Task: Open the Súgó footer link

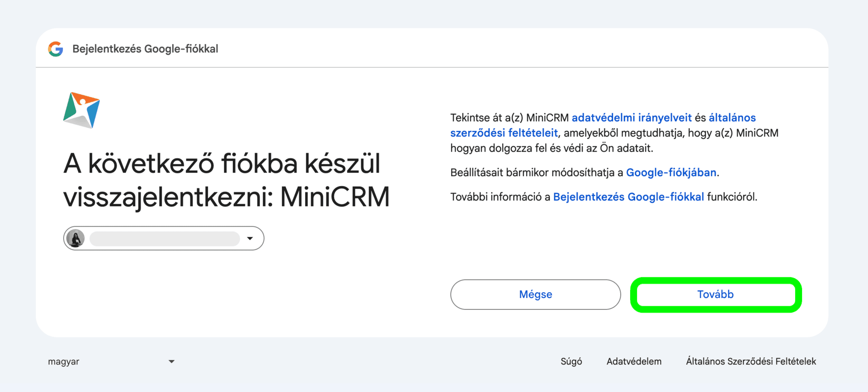Action: click(x=571, y=361)
